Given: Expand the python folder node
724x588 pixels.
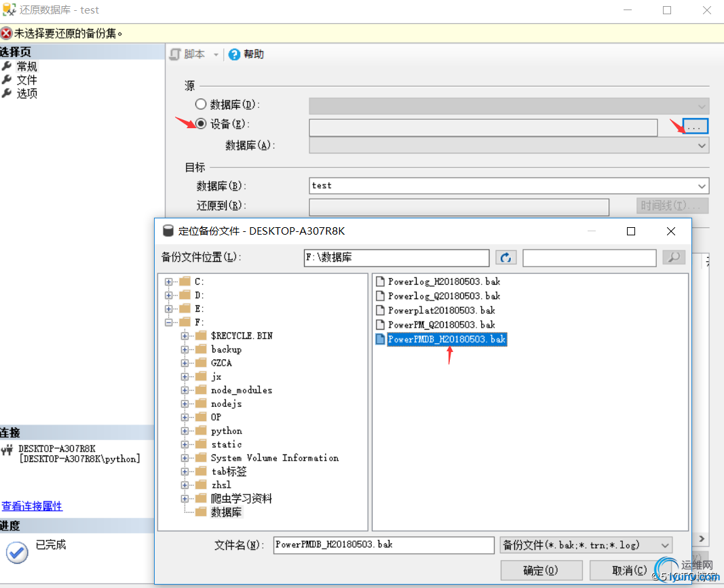Looking at the screenshot, I should tap(185, 431).
